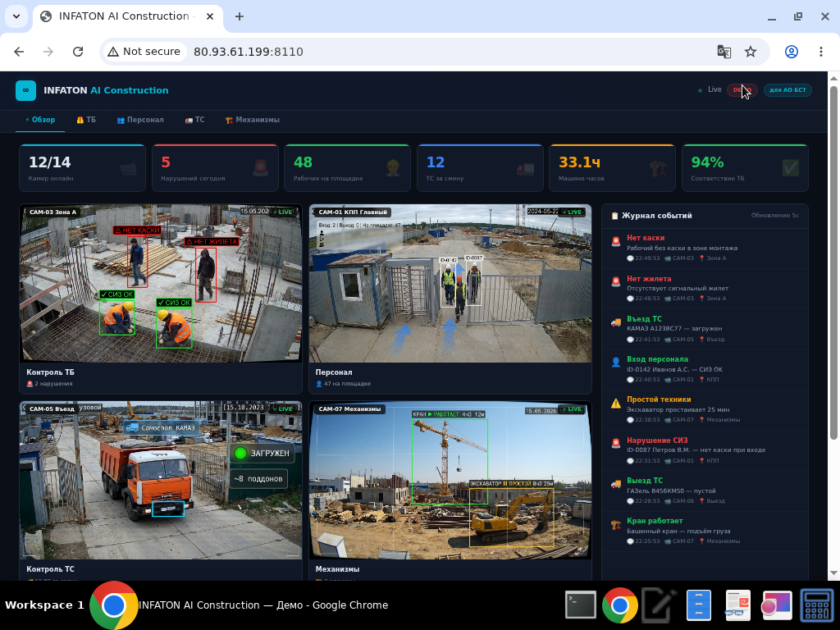Click the page vertical scrollbar

[833, 262]
